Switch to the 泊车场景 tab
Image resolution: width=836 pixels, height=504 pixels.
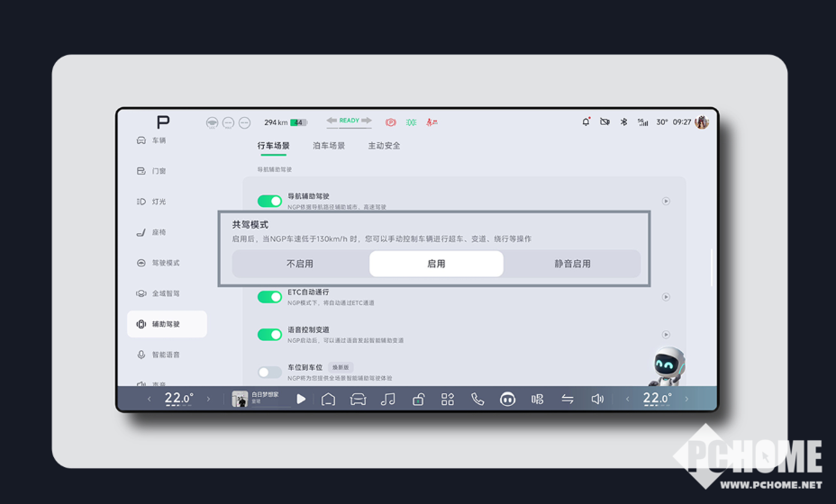(x=329, y=146)
